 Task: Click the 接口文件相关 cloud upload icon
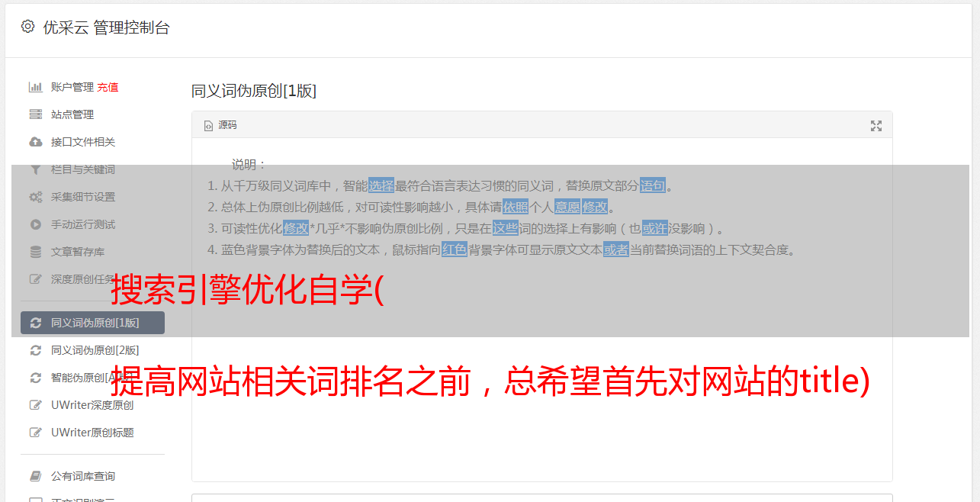click(x=35, y=142)
